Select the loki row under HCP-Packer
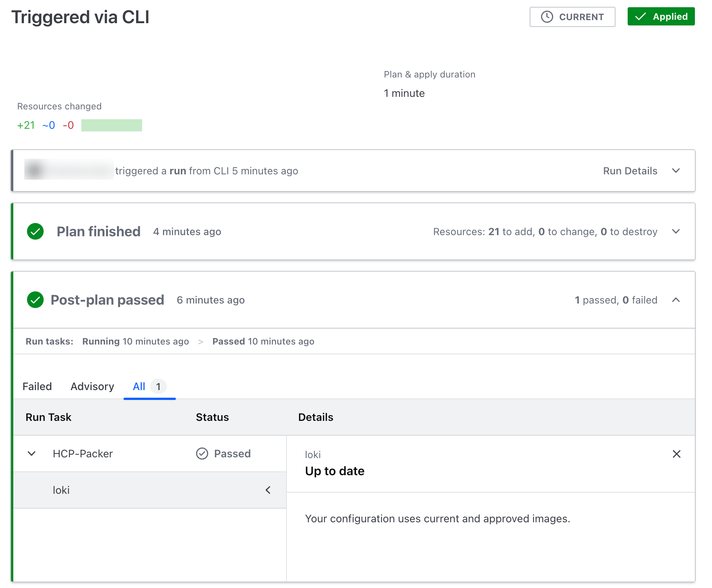The height and width of the screenshot is (588, 712). coord(150,490)
